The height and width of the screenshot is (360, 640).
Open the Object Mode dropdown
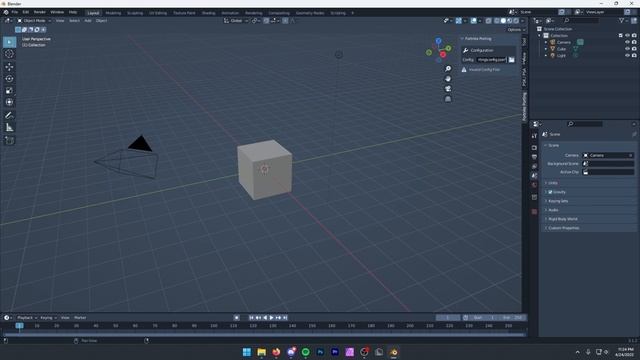[34, 20]
